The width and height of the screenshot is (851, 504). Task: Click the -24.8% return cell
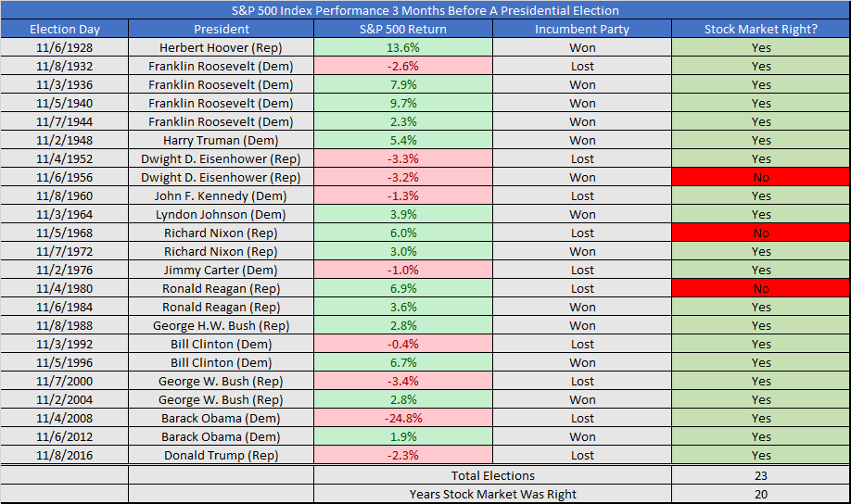[x=402, y=418]
